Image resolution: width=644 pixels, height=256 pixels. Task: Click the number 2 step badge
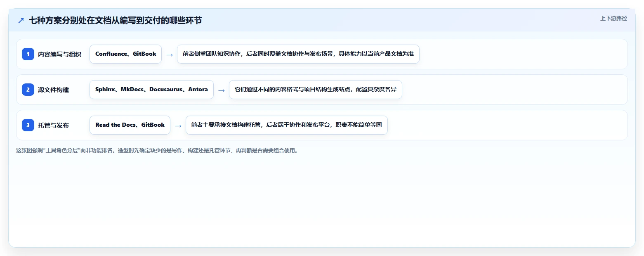28,90
